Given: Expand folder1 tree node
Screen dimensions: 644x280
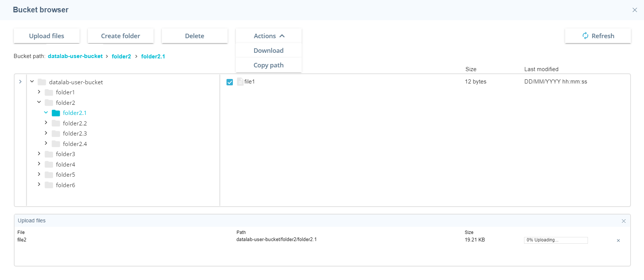Looking at the screenshot, I should tap(39, 92).
